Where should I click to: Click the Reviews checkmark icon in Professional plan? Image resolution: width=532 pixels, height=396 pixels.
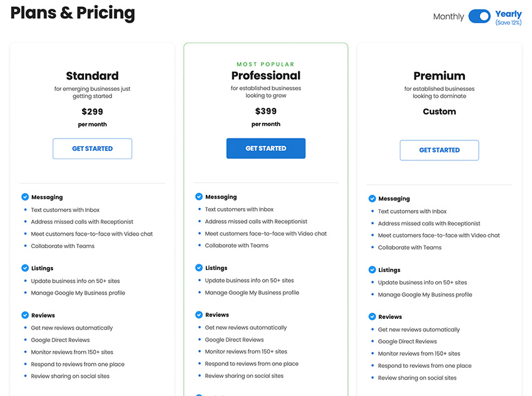tap(199, 315)
